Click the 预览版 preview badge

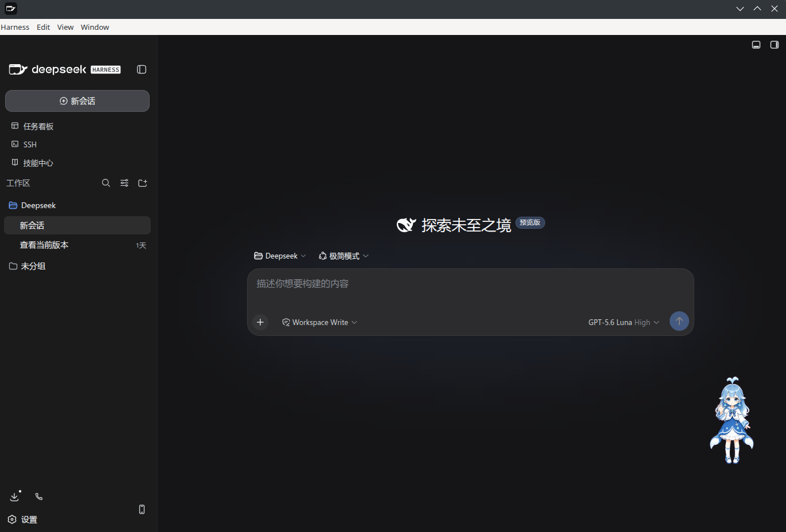(x=530, y=222)
